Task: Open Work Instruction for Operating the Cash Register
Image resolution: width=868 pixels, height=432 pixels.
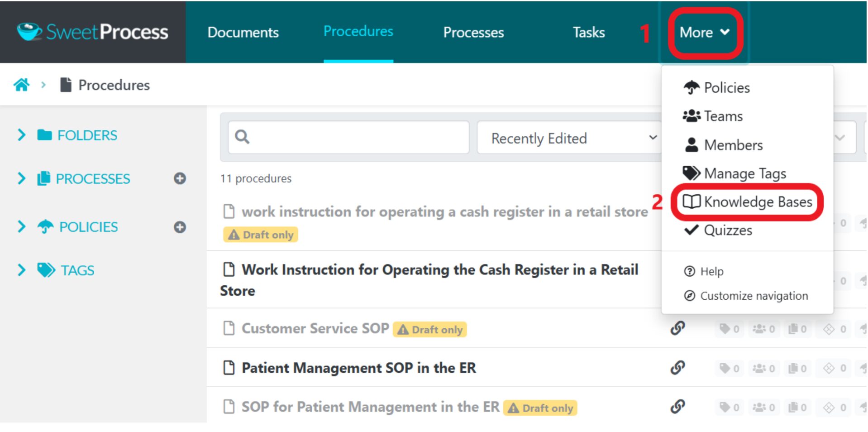Action: click(x=429, y=280)
